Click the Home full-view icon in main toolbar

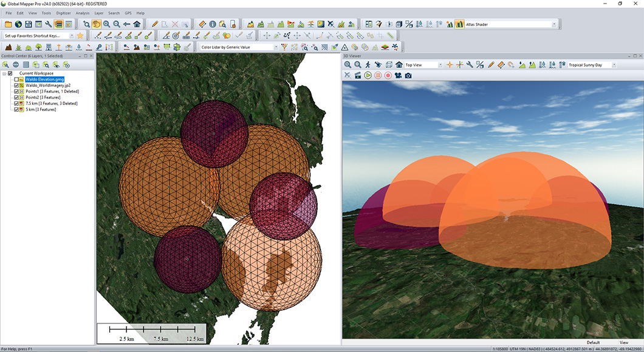click(137, 24)
